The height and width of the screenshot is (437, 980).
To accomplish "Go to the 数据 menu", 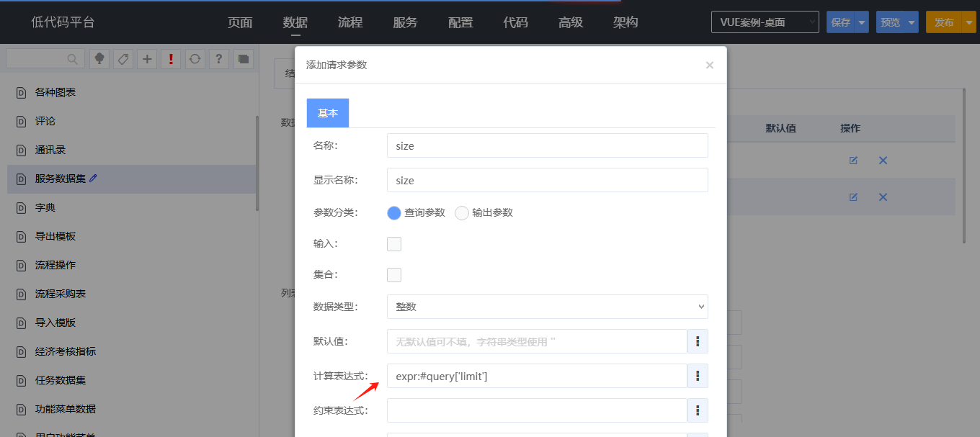I will tap(295, 22).
